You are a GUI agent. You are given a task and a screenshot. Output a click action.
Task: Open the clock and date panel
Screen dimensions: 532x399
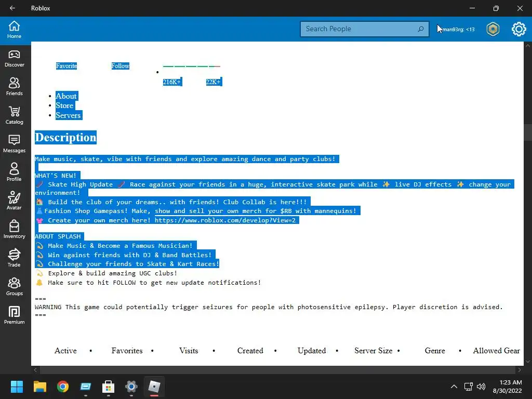tap(507, 387)
